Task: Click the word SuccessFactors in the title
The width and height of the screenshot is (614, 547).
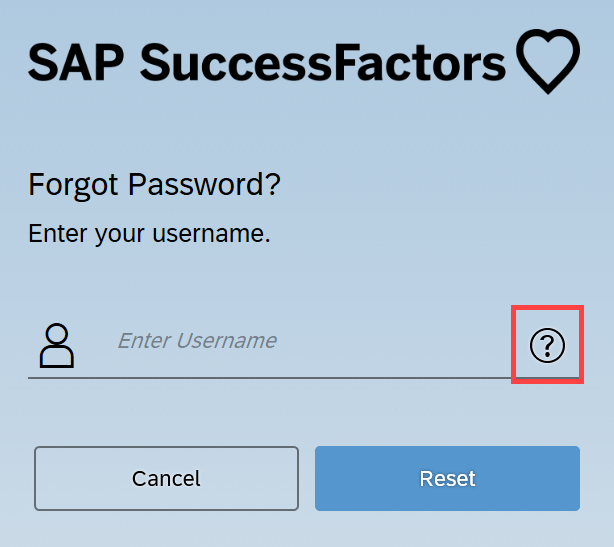Action: [x=323, y=63]
